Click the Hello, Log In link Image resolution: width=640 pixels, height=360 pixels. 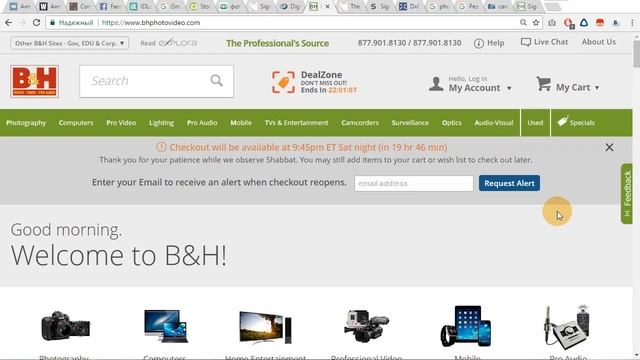[x=468, y=79]
